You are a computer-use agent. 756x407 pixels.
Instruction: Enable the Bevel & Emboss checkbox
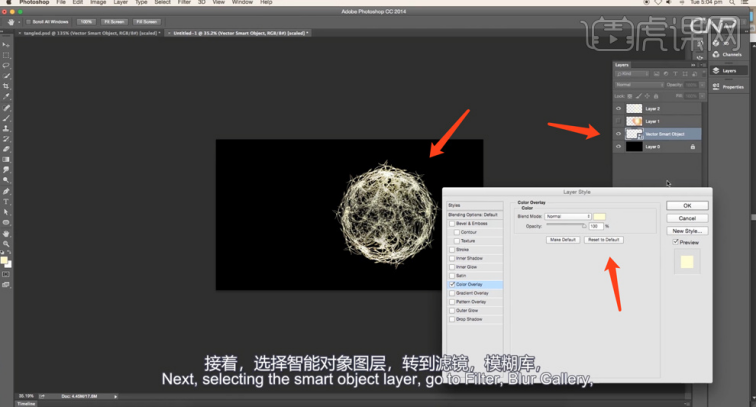(x=452, y=224)
